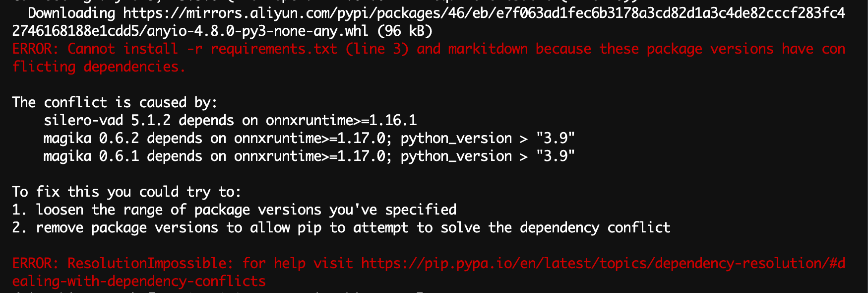Click the red "flicting dependencies." text
This screenshot has height=293, width=868.
point(99,67)
